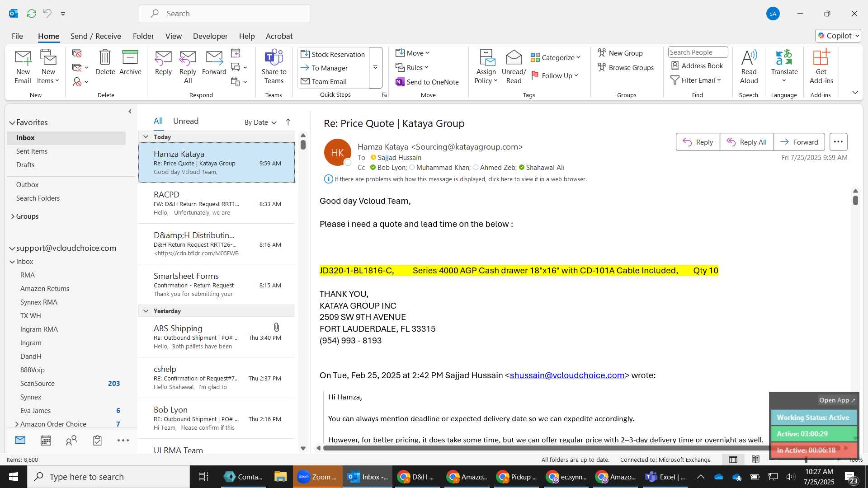The image size is (868, 488).
Task: Click Send/Receive All Folders sync icon
Action: pyautogui.click(x=31, y=14)
